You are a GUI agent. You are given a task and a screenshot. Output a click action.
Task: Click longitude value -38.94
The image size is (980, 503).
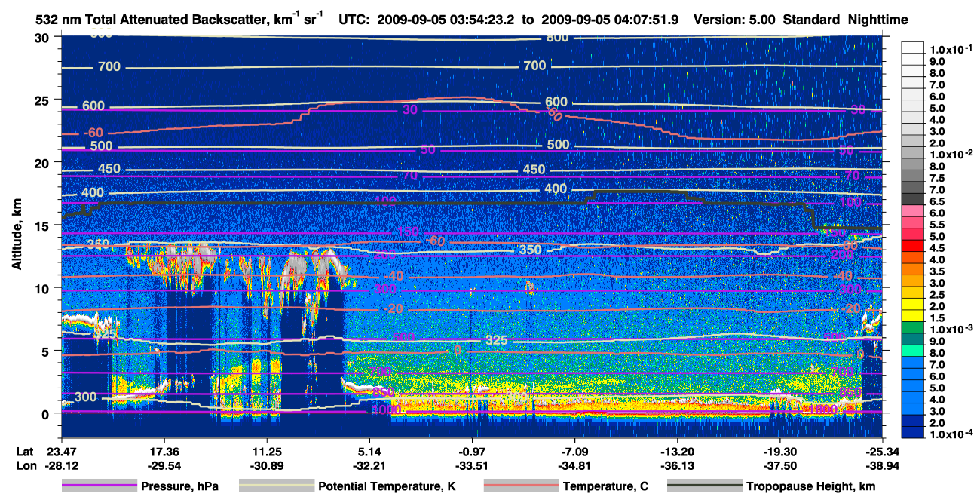click(883, 465)
